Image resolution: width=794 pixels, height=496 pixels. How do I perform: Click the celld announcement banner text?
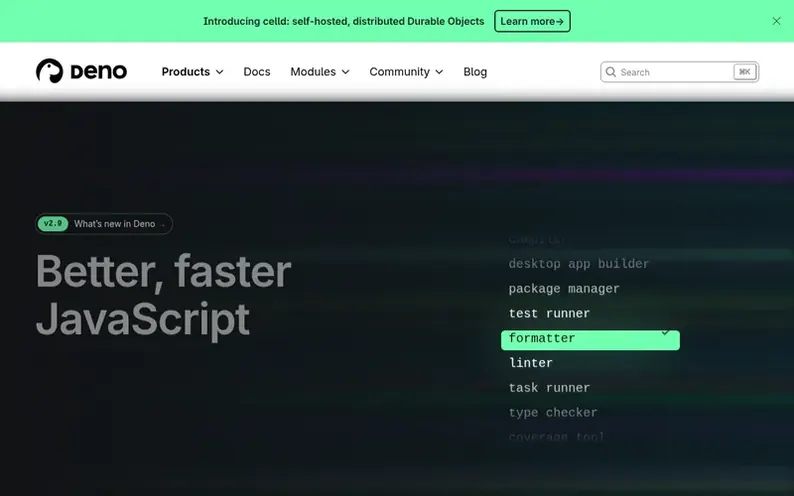tap(344, 21)
